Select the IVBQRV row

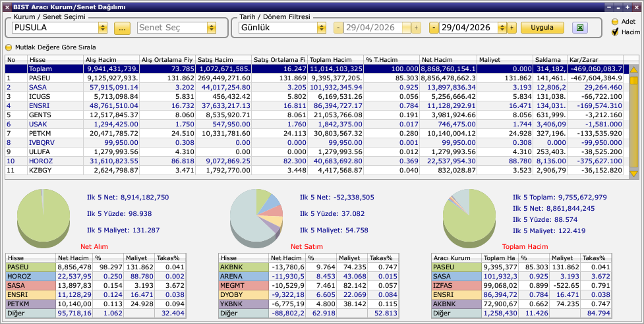(314, 142)
